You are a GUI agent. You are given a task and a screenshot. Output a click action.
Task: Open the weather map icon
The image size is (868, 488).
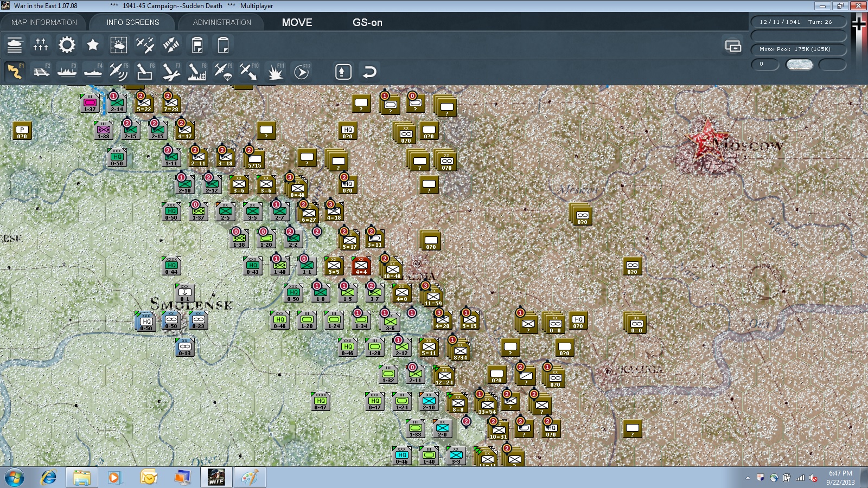pos(119,44)
